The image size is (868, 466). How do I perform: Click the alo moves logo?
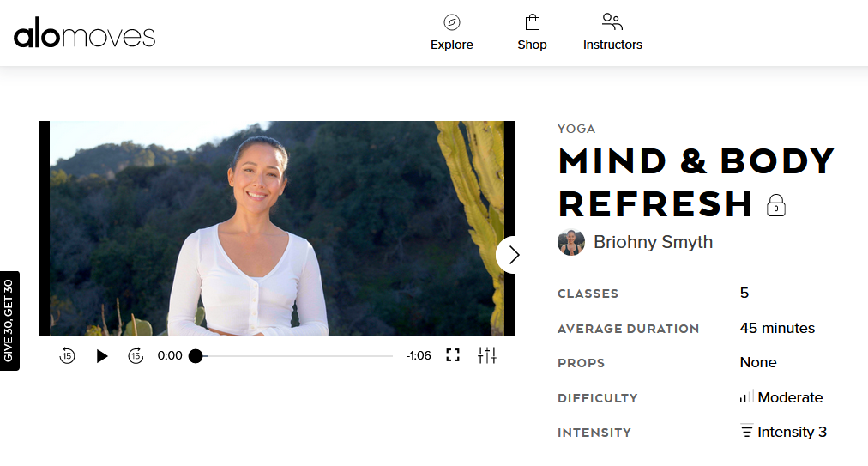point(84,33)
